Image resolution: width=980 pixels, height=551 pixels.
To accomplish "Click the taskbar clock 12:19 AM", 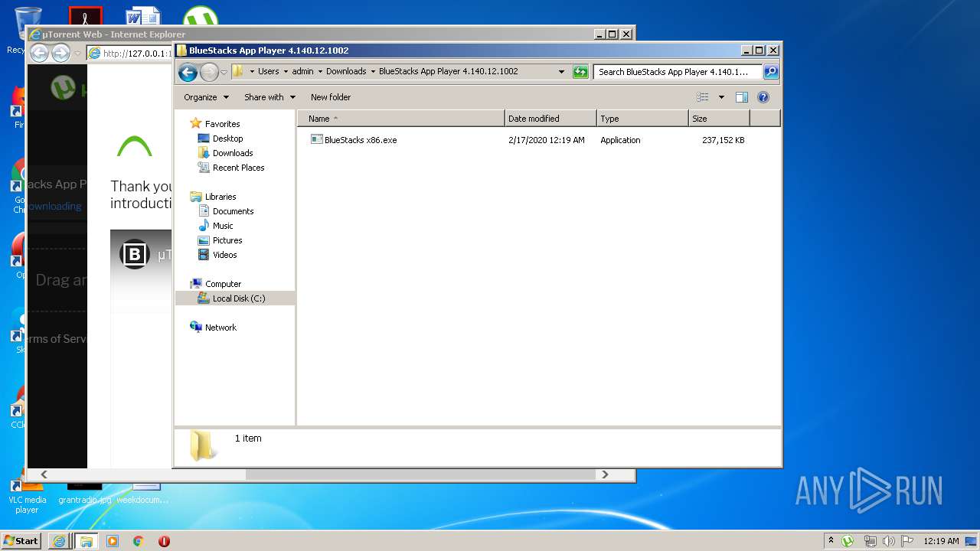I will pyautogui.click(x=941, y=541).
